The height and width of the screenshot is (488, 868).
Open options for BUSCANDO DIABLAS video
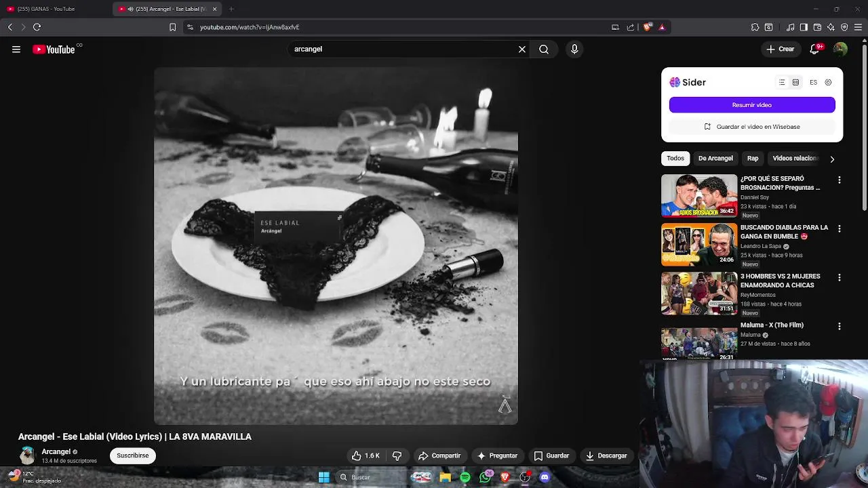click(840, 229)
